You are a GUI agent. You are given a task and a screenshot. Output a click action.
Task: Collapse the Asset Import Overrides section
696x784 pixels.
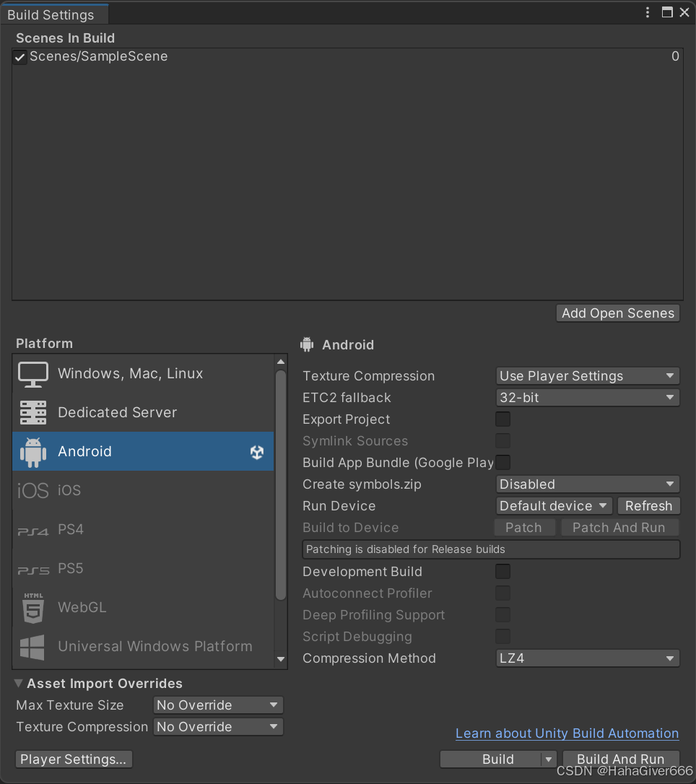(19, 683)
